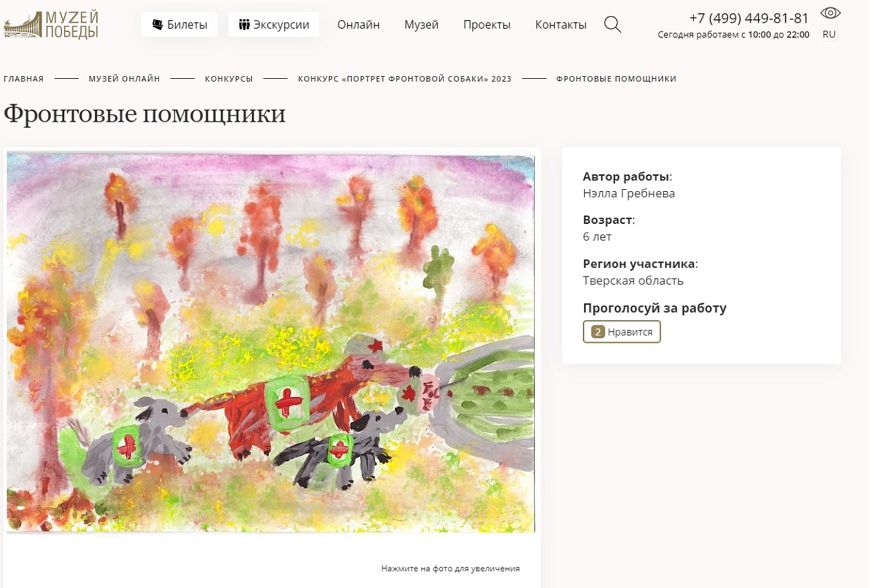Vote using the Нравится button

(x=622, y=331)
